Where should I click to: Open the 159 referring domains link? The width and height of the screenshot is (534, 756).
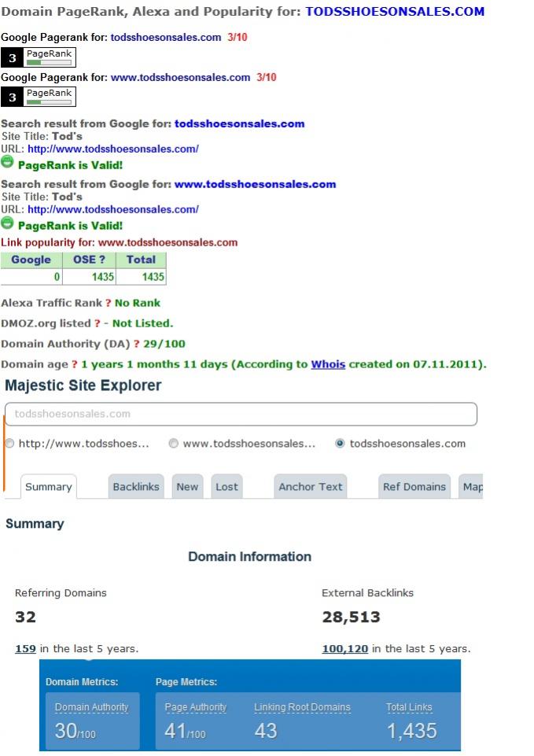click(25, 649)
